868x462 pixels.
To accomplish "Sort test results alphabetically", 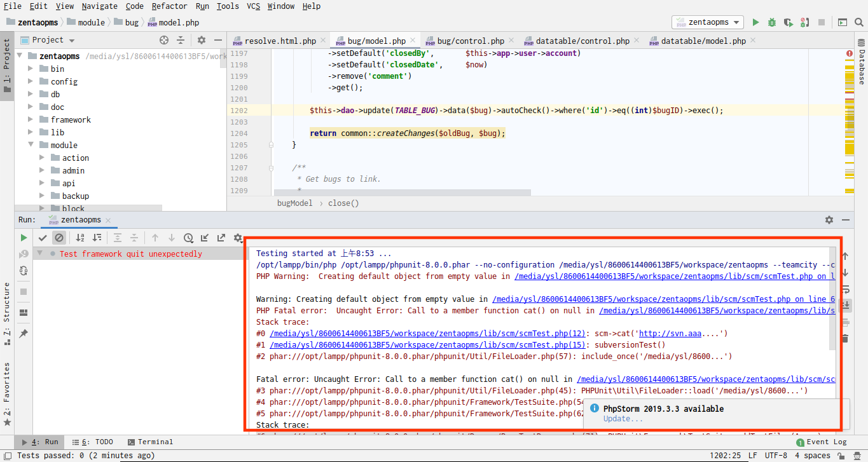I will click(80, 238).
